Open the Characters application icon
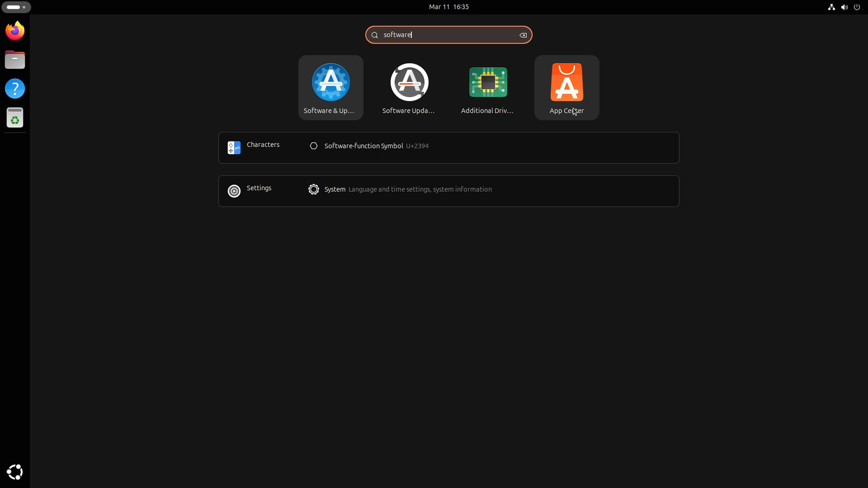The height and width of the screenshot is (488, 868). tap(234, 147)
